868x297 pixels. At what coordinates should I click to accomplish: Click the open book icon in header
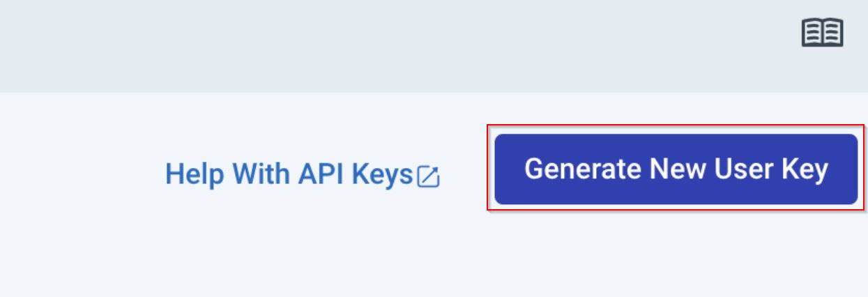coord(823,33)
